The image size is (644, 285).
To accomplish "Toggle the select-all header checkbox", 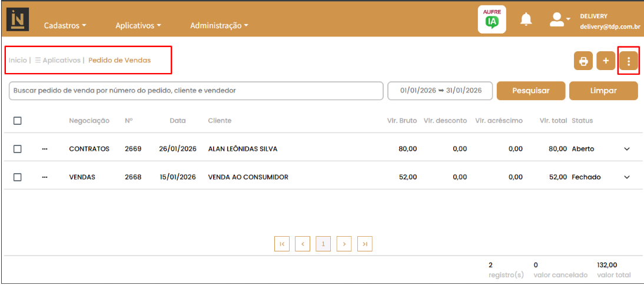I will pyautogui.click(x=18, y=121).
